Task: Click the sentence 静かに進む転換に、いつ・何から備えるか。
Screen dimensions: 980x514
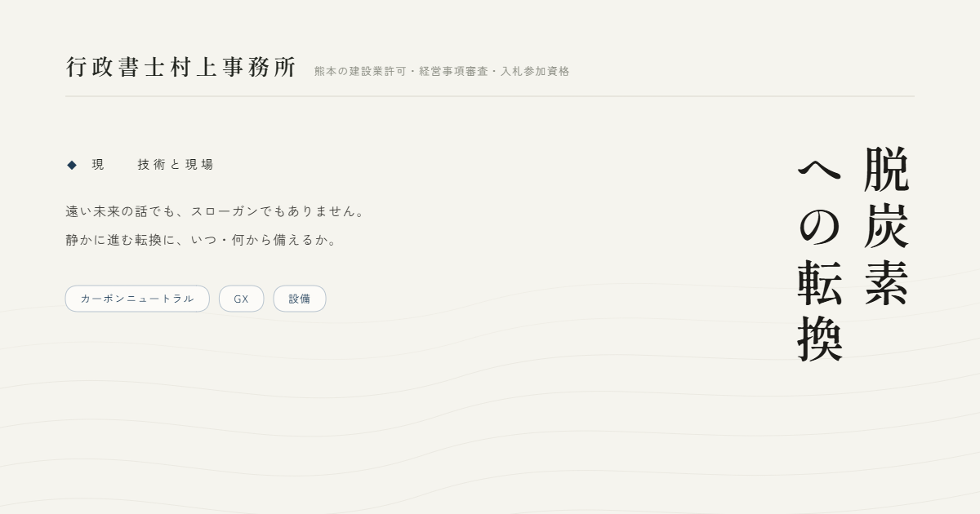Action: [x=202, y=240]
